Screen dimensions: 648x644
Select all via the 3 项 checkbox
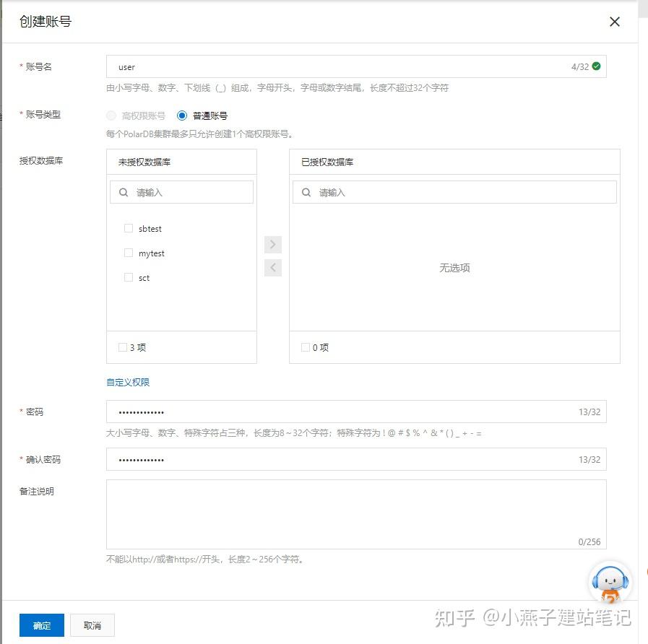pos(123,347)
